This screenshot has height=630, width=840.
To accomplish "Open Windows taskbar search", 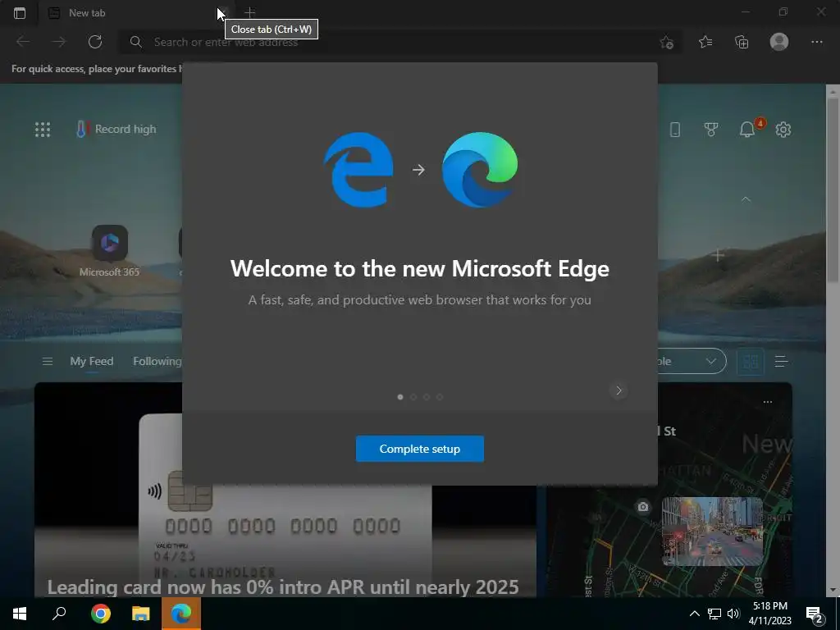I will tap(59, 614).
